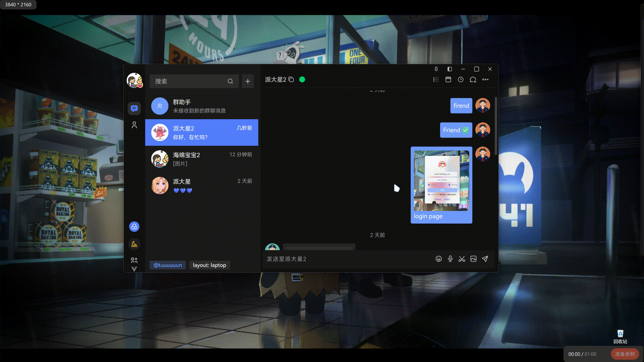Image resolution: width=644 pixels, height=362 pixels.
Task: Click the Friend message bubble
Action: (456, 130)
